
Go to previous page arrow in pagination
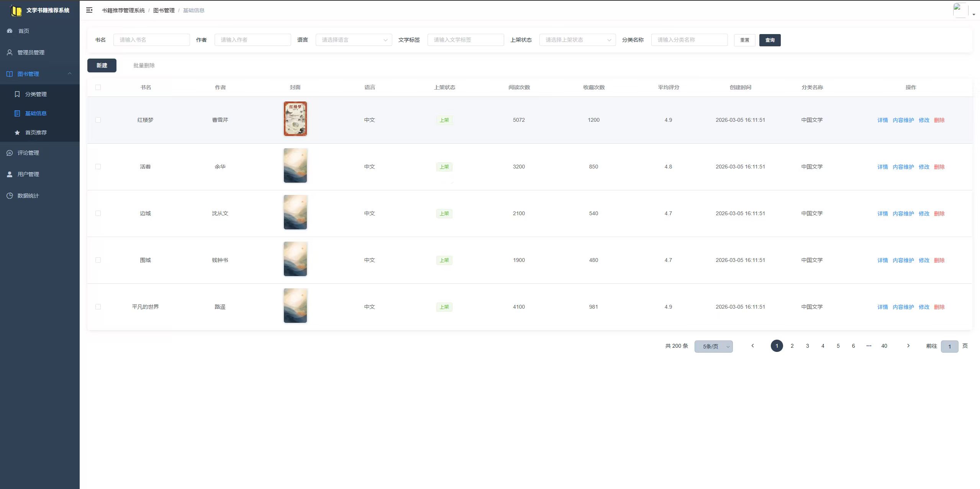tap(752, 346)
